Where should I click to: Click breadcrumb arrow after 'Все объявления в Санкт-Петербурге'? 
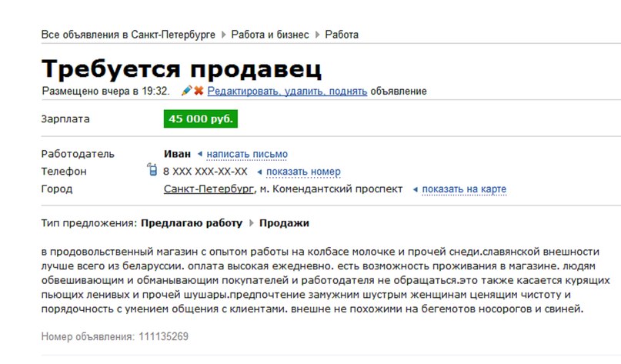[223, 35]
